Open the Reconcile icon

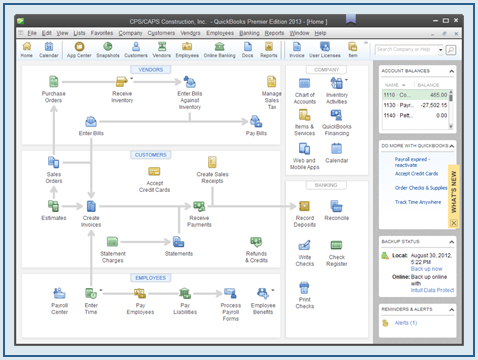336,206
